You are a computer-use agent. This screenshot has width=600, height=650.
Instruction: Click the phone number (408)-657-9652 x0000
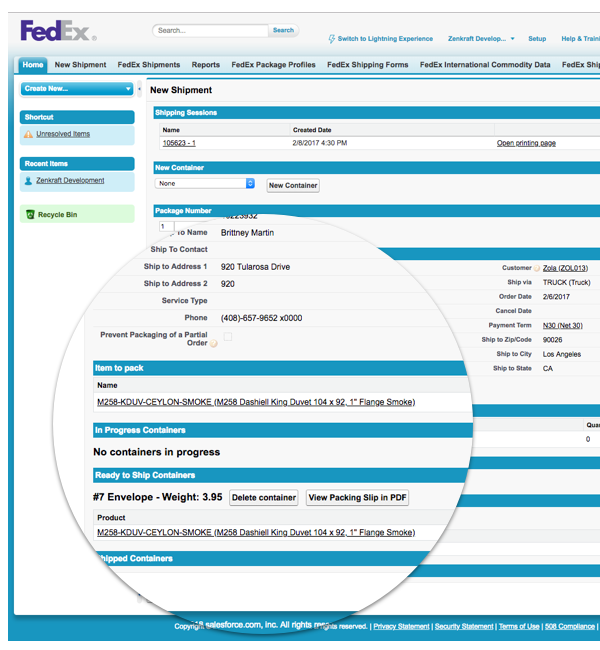tap(261, 318)
